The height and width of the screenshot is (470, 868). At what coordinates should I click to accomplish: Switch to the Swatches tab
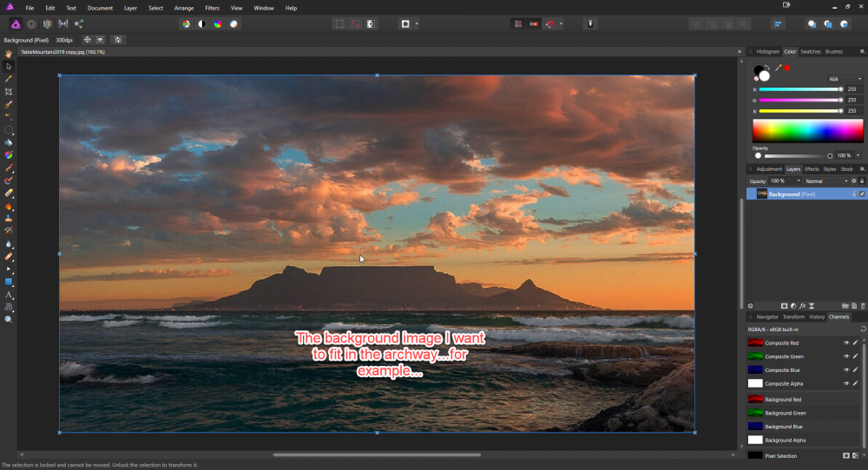pyautogui.click(x=811, y=52)
